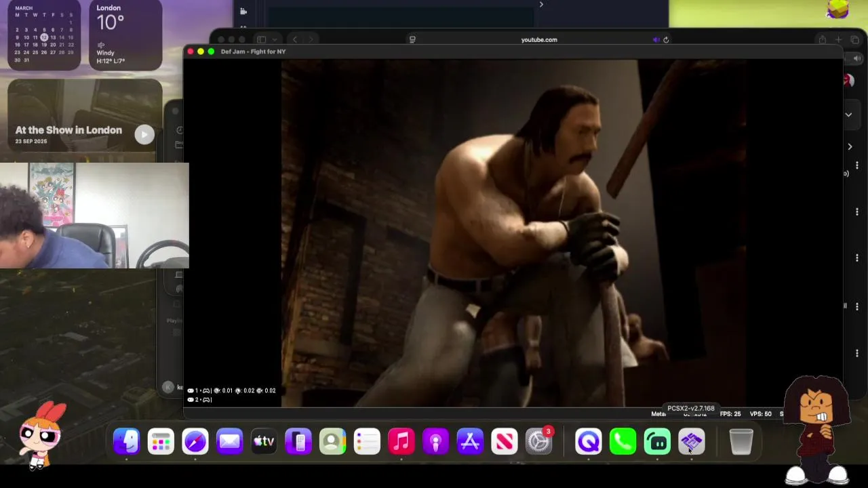This screenshot has height=488, width=868.
Task: Open the Safari page's first three-dot menu
Action: 857,165
